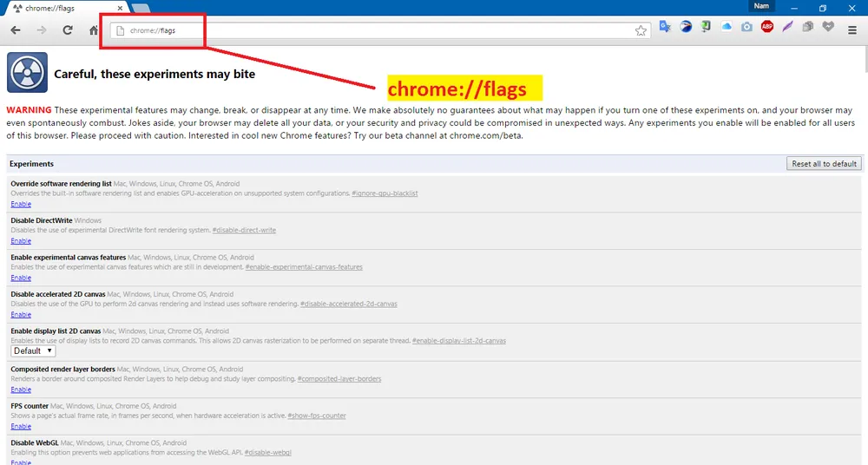Screen dimensions: 868x465
Task: Restore down the Chrome window
Action: pyautogui.click(x=823, y=9)
